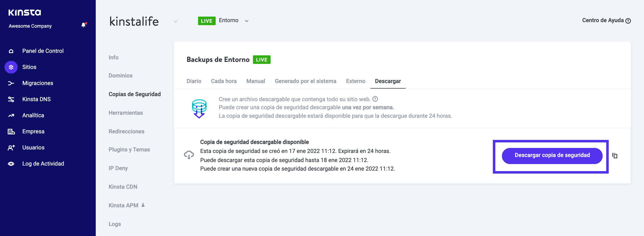
Task: Expand the kinstalife site dropdown chevron
Action: 176,21
